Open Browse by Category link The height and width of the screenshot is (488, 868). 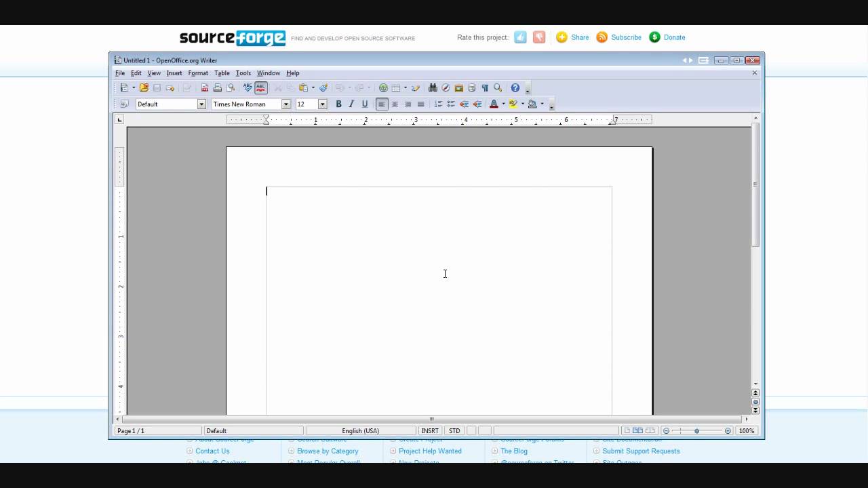(328, 451)
